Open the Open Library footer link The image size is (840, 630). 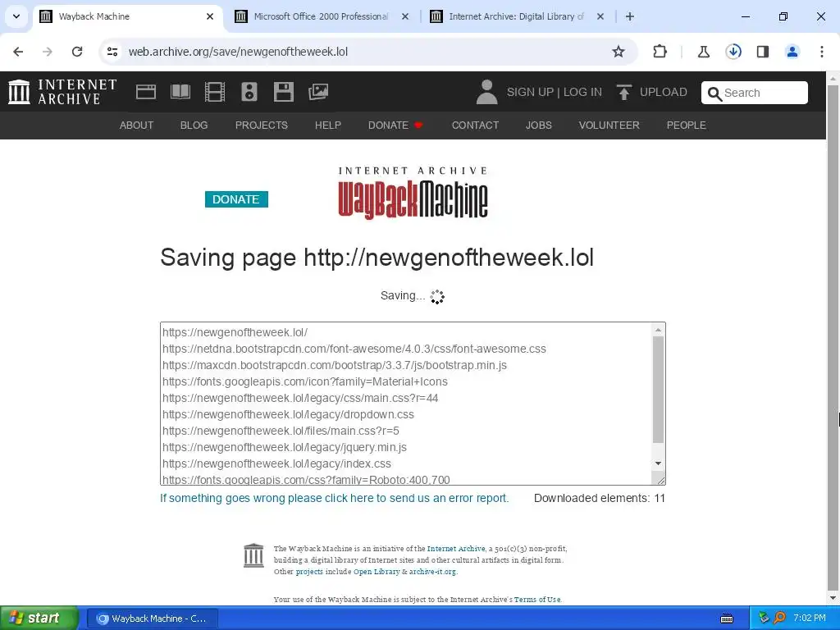tap(377, 572)
